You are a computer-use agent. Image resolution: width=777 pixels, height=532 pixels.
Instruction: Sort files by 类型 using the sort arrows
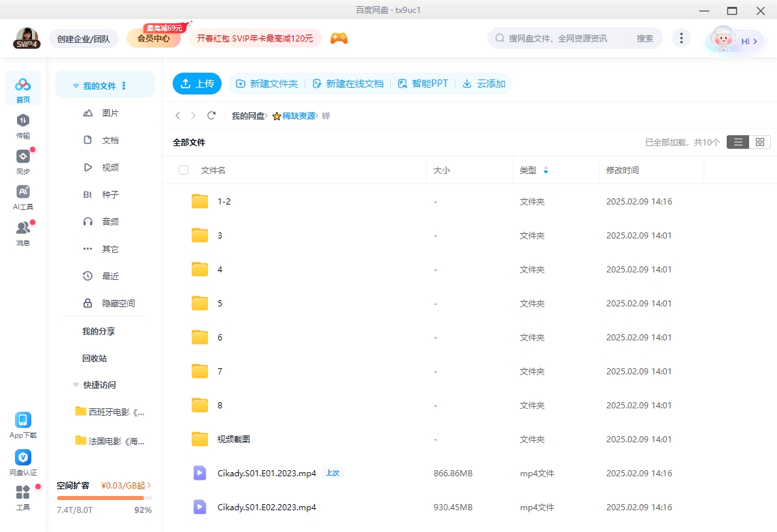547,170
